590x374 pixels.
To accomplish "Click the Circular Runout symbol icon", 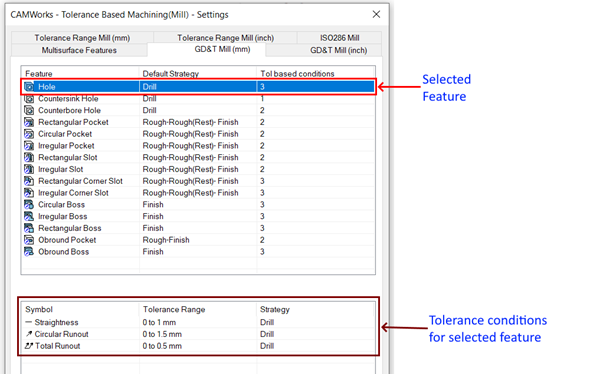I will 29,334.
